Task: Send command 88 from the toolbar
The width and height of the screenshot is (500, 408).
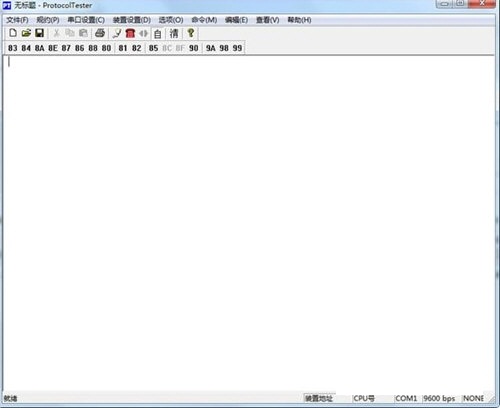Action: coord(93,48)
